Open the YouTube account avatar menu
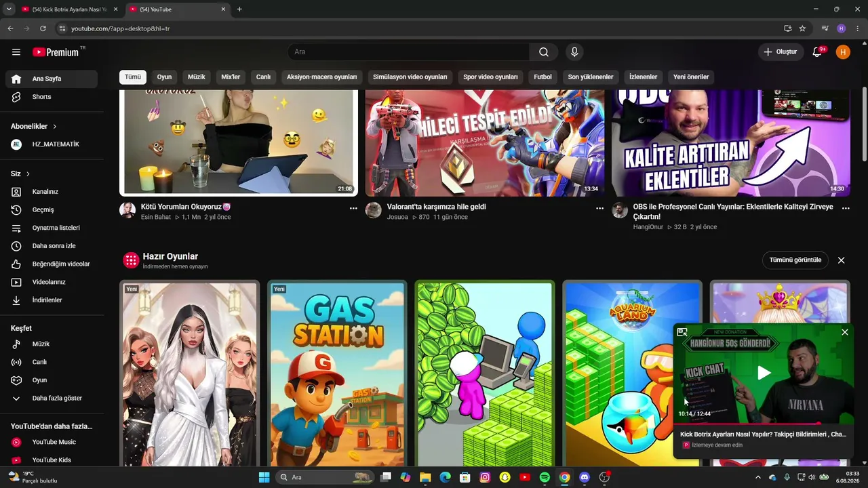 tap(843, 52)
